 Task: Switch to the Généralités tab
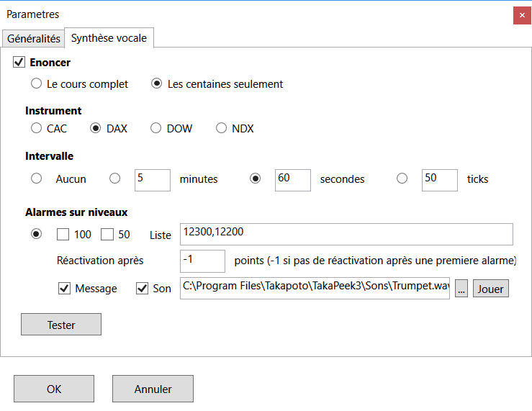pyautogui.click(x=33, y=39)
